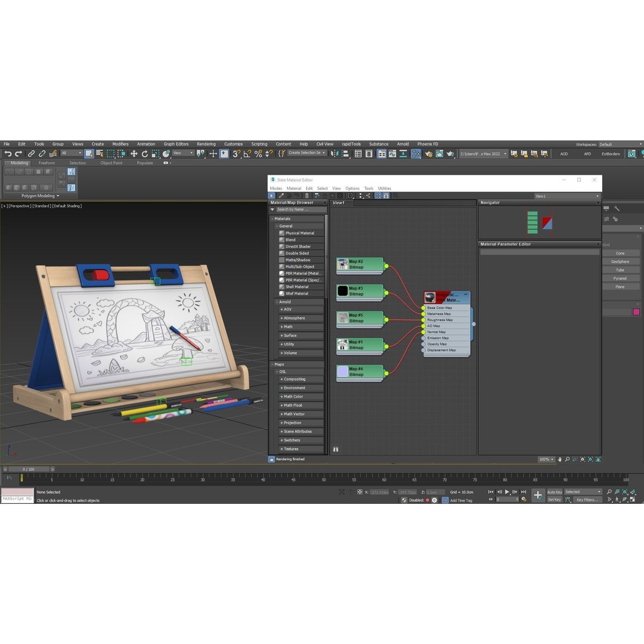This screenshot has width=644, height=644.
Task: Choose the Select and Rotate tool
Action: [x=144, y=154]
